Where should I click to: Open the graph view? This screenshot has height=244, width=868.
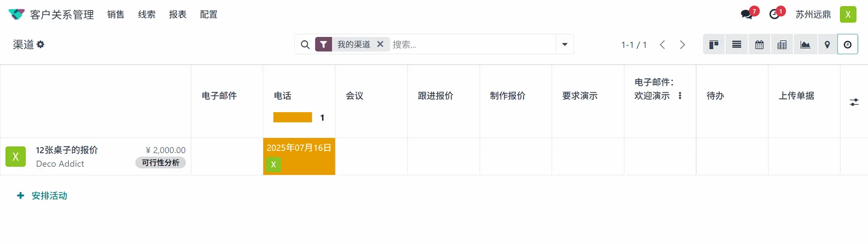tap(805, 44)
